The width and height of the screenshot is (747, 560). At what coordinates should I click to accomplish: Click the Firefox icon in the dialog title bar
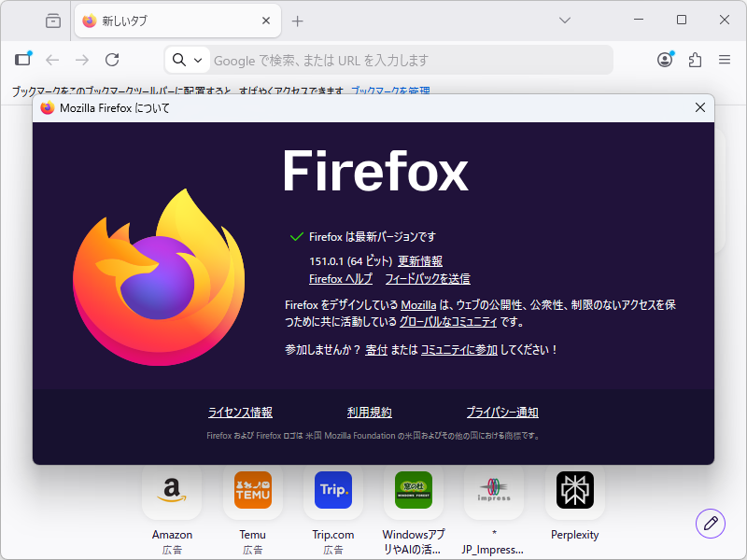point(48,108)
